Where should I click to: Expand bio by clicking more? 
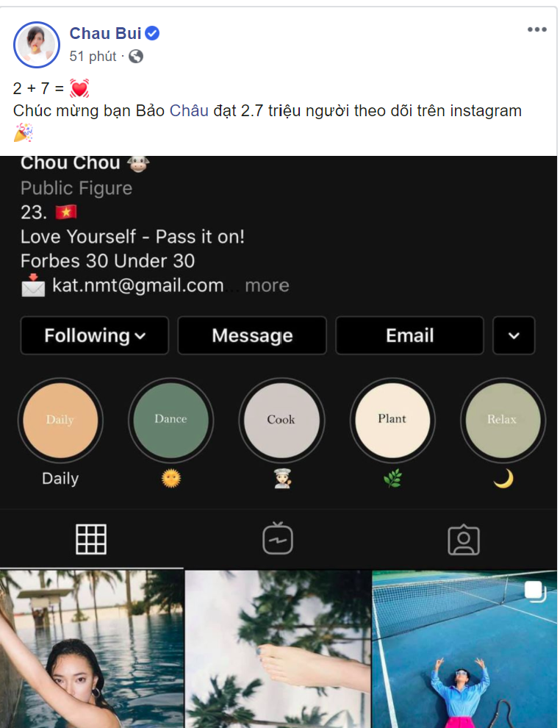coord(268,285)
